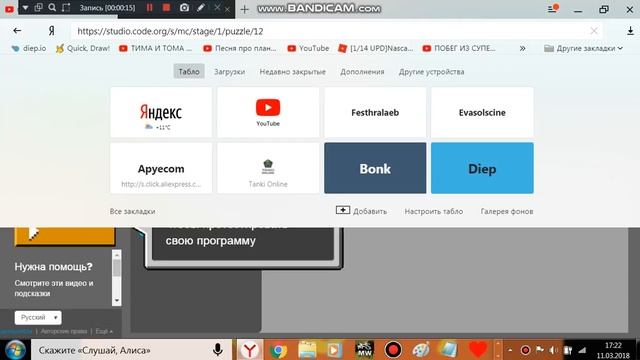
Task: Open the MW game taskbar icon
Action: click(x=364, y=350)
